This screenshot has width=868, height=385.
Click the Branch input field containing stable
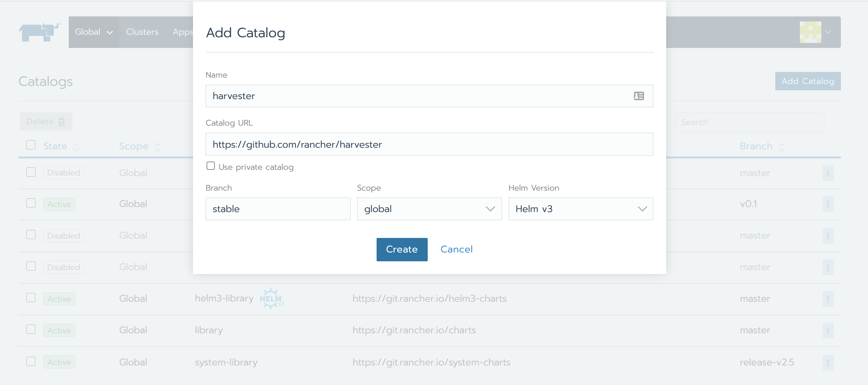pyautogui.click(x=278, y=209)
